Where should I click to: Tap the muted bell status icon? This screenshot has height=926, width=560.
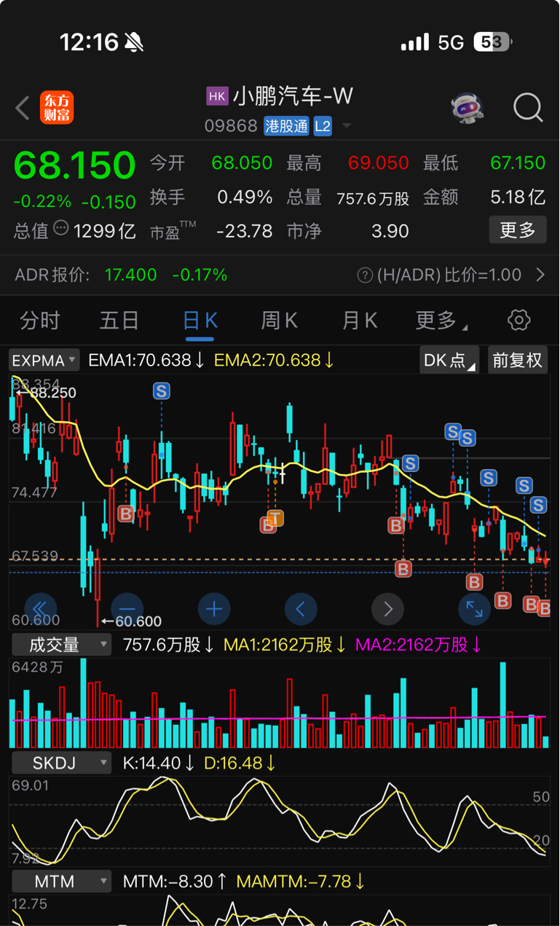tap(134, 42)
